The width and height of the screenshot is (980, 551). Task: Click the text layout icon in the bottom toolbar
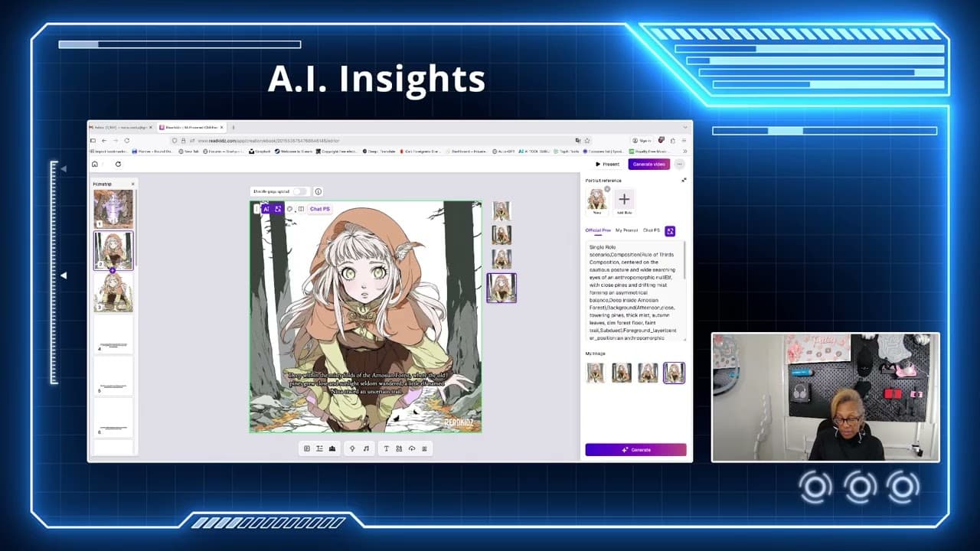pos(319,448)
